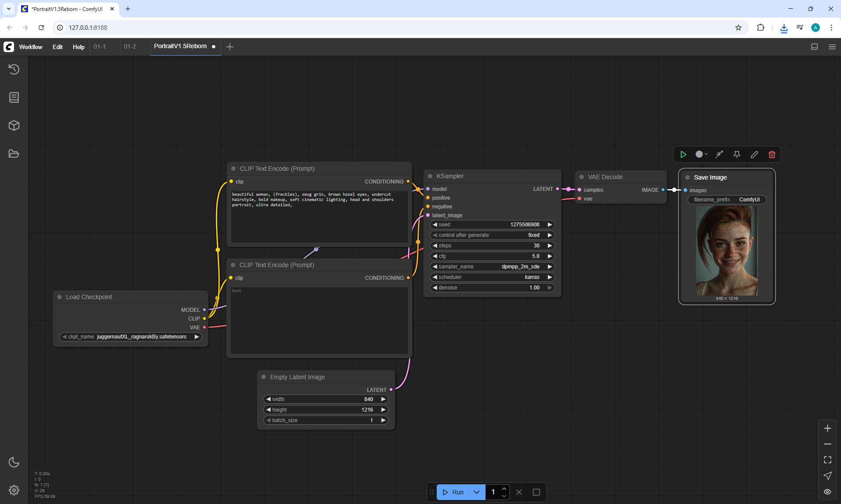The image size is (841, 504).
Task: Open the node library sidebar icon
Action: coord(14,97)
